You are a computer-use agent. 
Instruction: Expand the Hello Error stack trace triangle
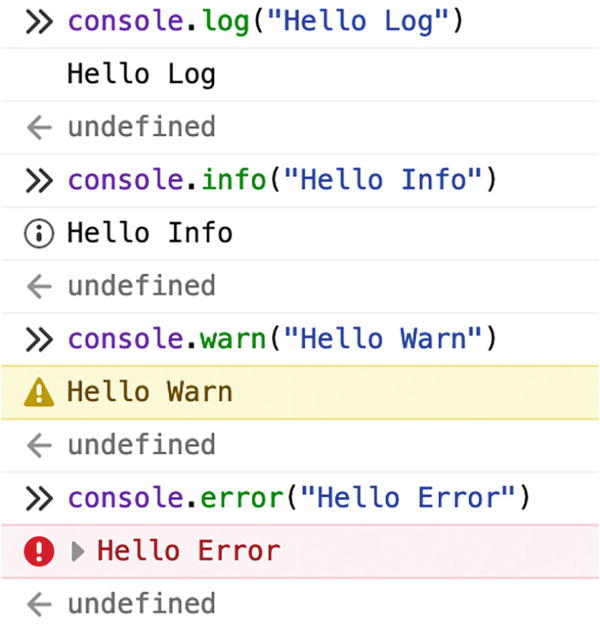(78, 551)
